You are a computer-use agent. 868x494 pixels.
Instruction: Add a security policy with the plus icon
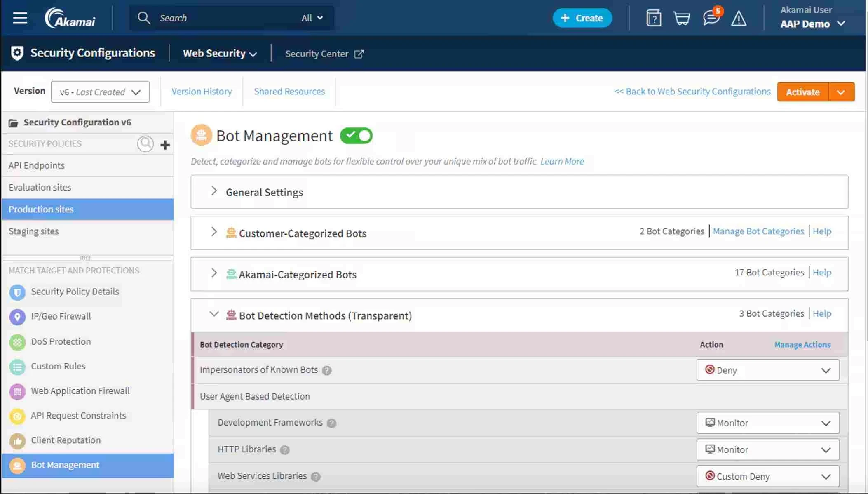tap(165, 145)
